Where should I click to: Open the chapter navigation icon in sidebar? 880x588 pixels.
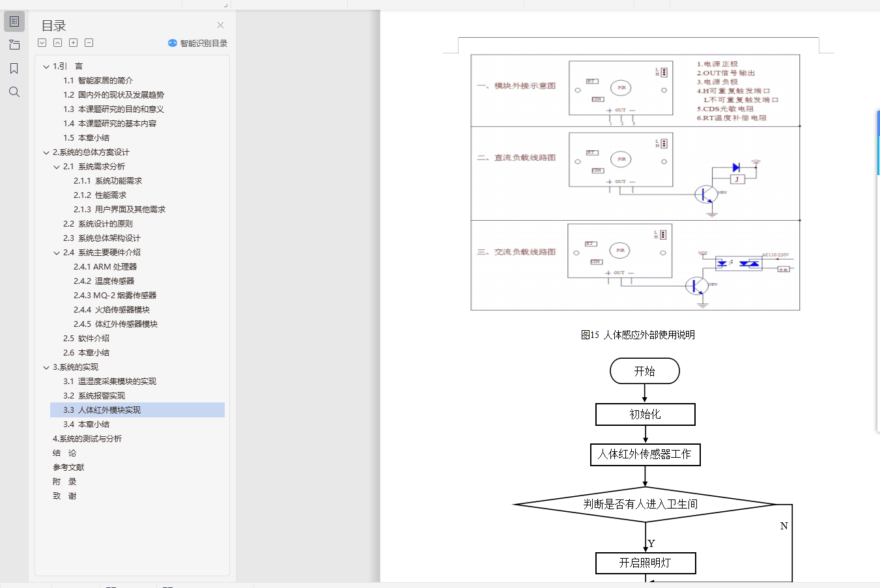[14, 45]
